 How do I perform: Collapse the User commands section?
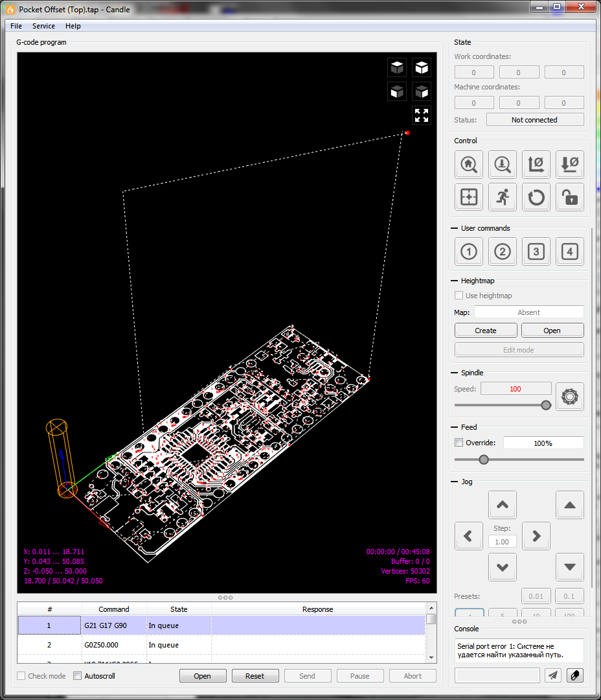(x=454, y=228)
